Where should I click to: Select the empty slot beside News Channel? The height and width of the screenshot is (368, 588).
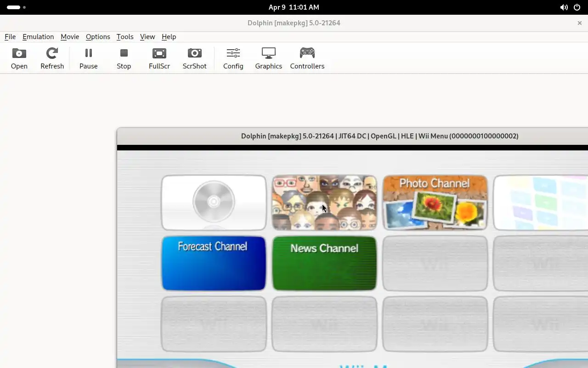coord(435,264)
